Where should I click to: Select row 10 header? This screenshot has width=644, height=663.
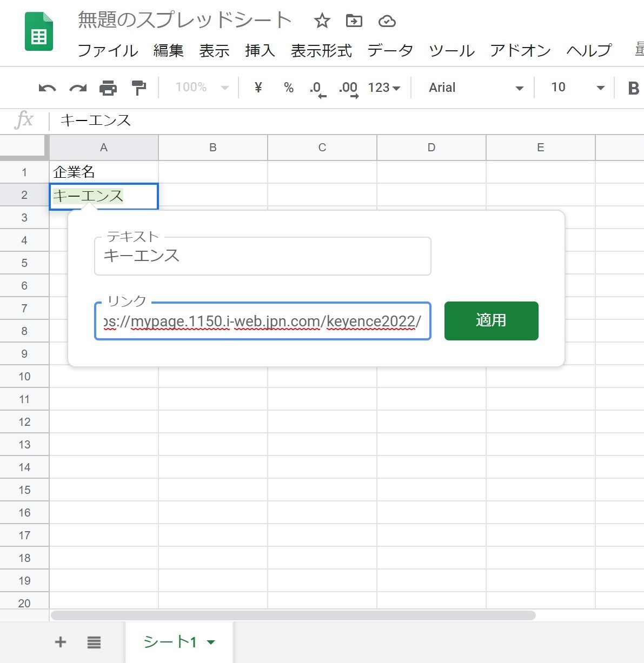(x=24, y=377)
